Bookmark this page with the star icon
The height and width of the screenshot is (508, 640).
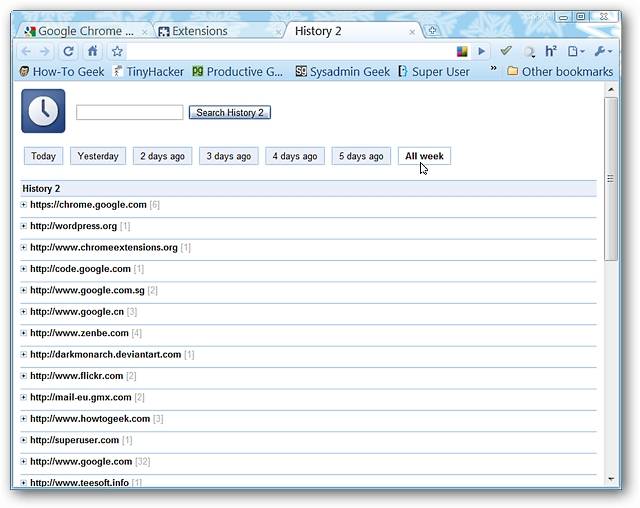pyautogui.click(x=117, y=51)
